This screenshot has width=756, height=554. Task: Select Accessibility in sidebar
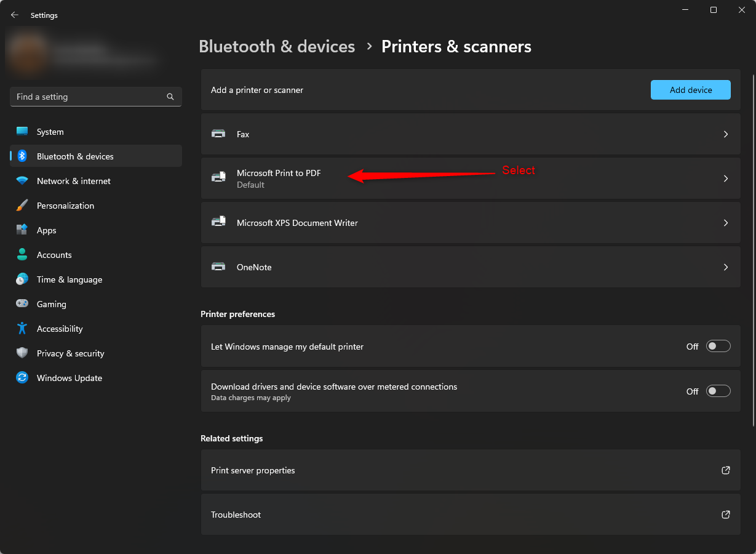pyautogui.click(x=96, y=329)
